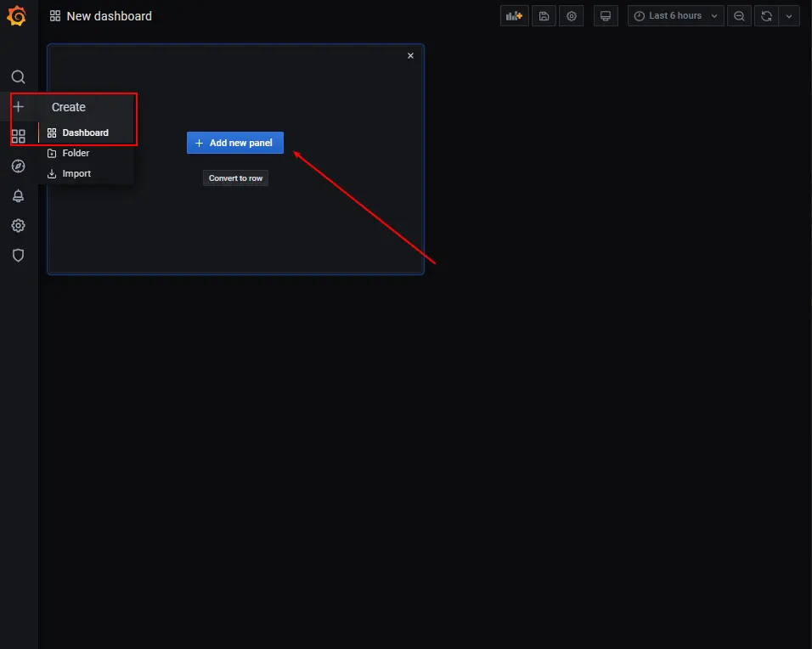
Task: Cycle view mode with the monitor icon
Action: [x=606, y=16]
